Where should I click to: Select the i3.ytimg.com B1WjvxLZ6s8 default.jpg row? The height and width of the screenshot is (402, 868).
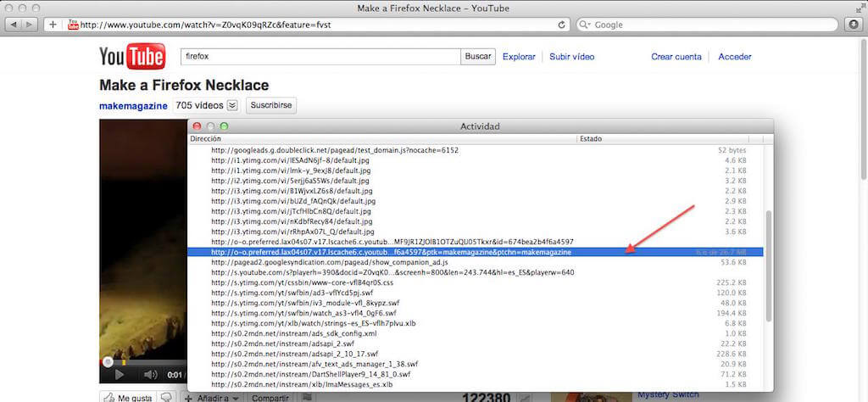click(476, 191)
